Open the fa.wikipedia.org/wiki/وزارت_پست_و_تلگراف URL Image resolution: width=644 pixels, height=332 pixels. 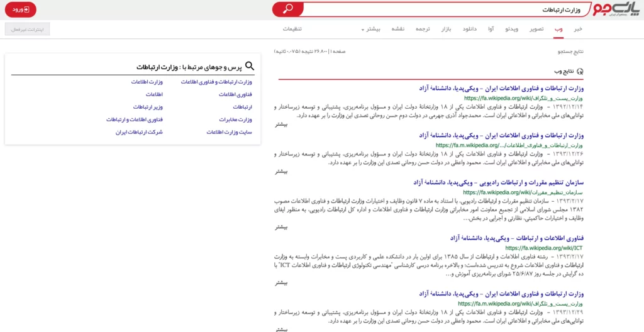click(x=524, y=98)
